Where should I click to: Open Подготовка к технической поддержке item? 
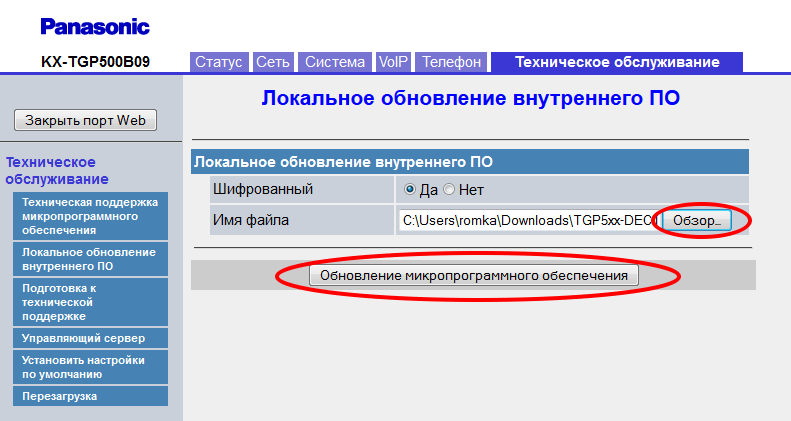[x=90, y=302]
